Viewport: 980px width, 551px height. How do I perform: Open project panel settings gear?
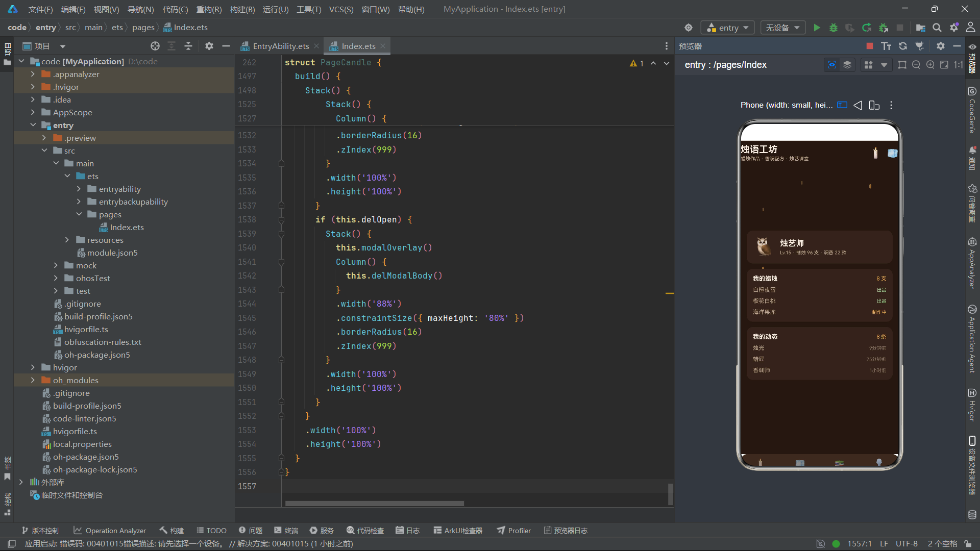tap(209, 46)
